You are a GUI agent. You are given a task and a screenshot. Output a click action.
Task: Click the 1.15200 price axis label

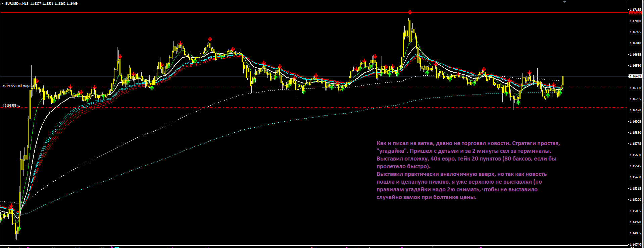(635, 200)
